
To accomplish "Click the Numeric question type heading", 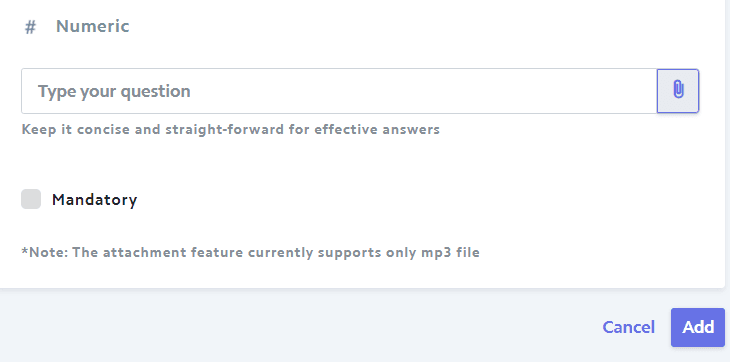I will [93, 26].
